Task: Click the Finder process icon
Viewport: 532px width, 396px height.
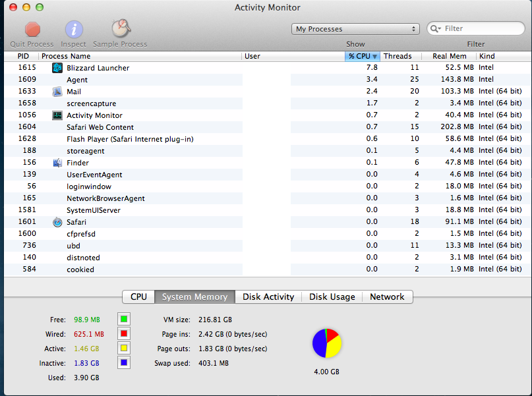Action: point(57,163)
